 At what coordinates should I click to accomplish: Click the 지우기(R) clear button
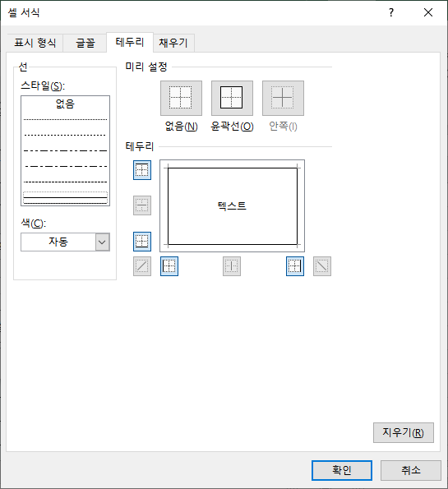pyautogui.click(x=404, y=432)
